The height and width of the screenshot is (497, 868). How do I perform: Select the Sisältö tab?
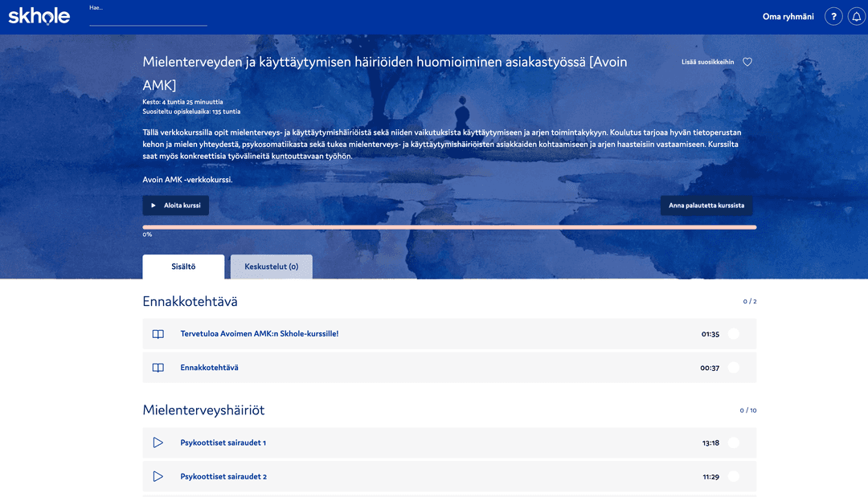click(183, 267)
